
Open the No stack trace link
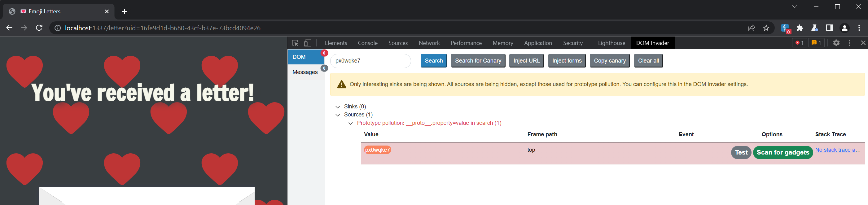pos(837,150)
